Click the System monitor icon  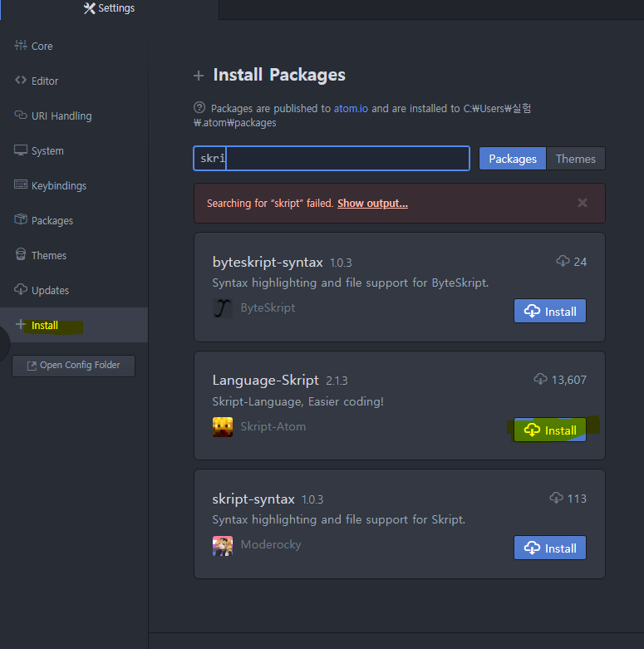pos(20,150)
